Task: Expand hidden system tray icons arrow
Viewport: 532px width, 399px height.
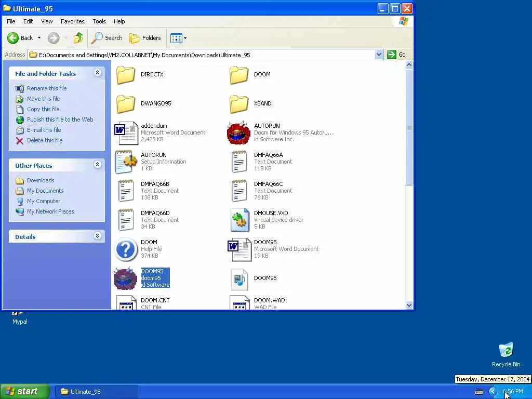Action: 493,392
